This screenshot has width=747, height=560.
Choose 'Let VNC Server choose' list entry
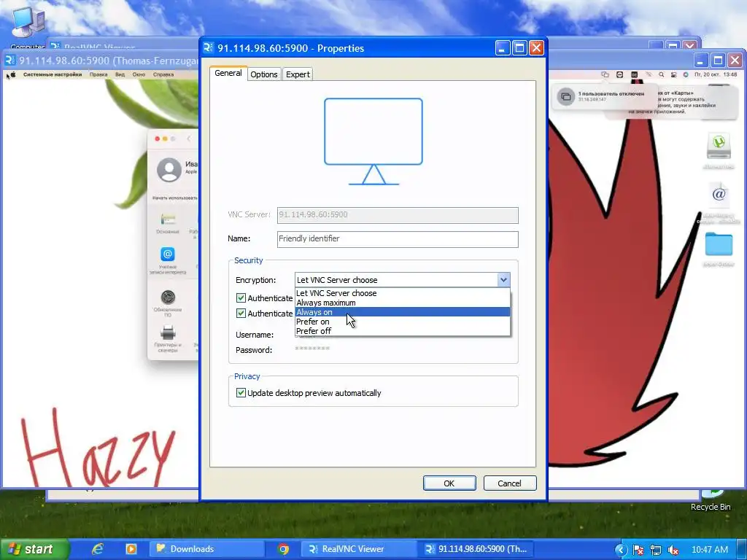click(403, 293)
